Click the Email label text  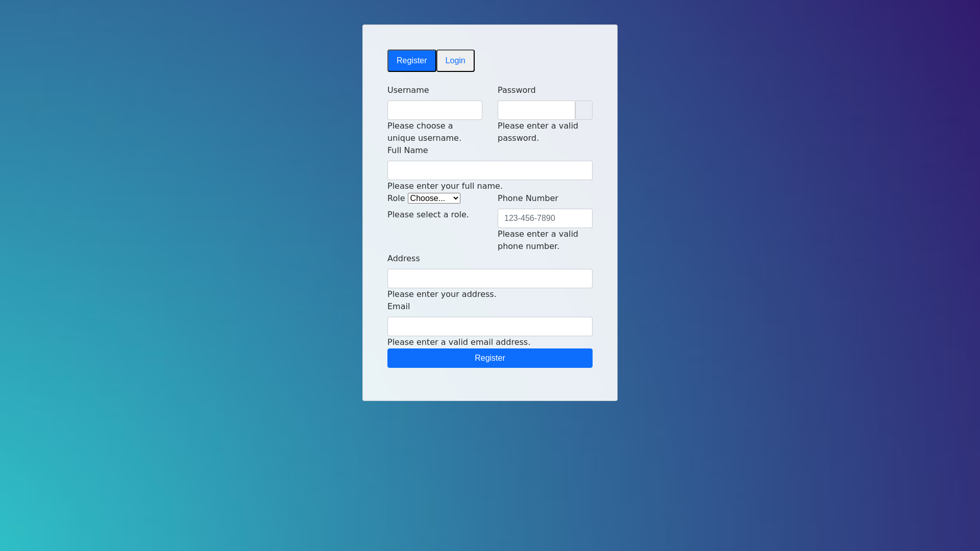tap(398, 307)
